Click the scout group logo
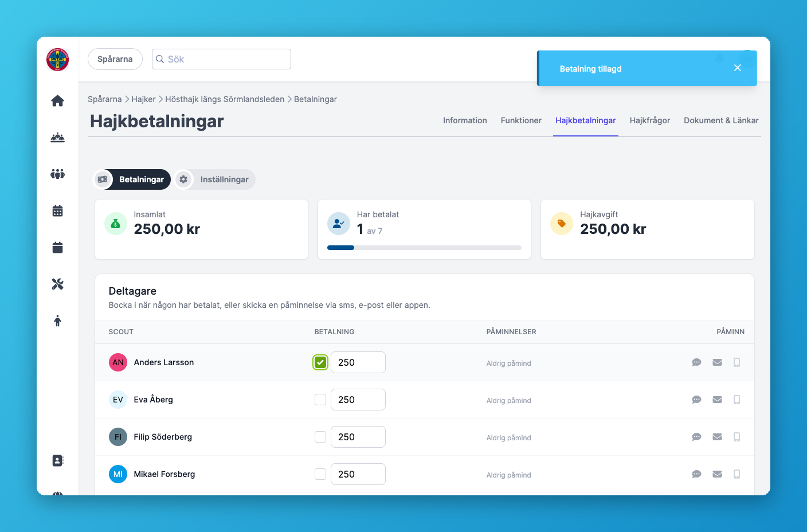 (x=57, y=60)
